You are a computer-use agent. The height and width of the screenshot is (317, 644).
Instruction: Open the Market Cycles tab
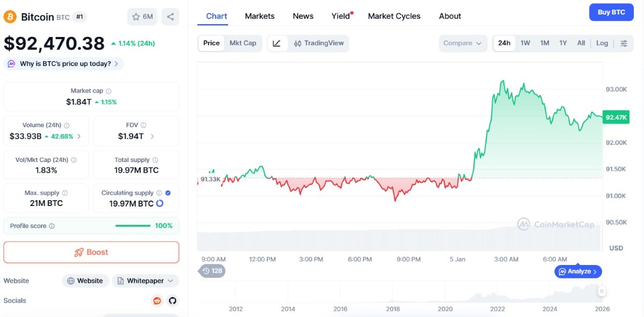pyautogui.click(x=394, y=16)
